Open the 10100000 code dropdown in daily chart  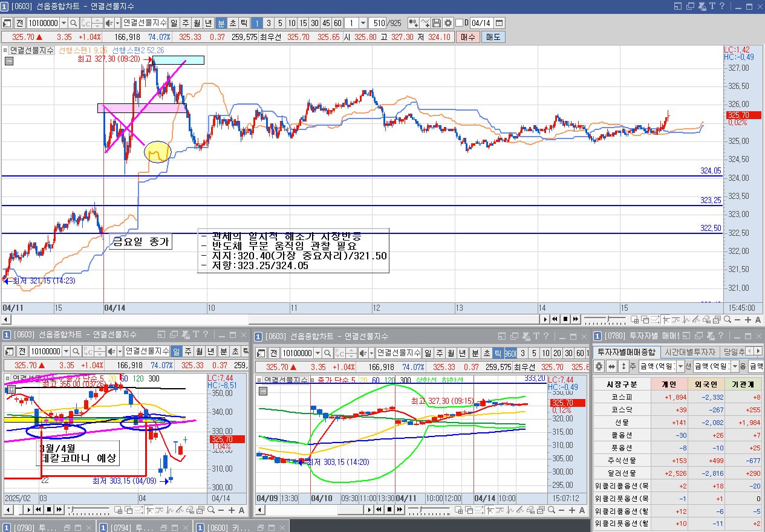pyautogui.click(x=65, y=351)
